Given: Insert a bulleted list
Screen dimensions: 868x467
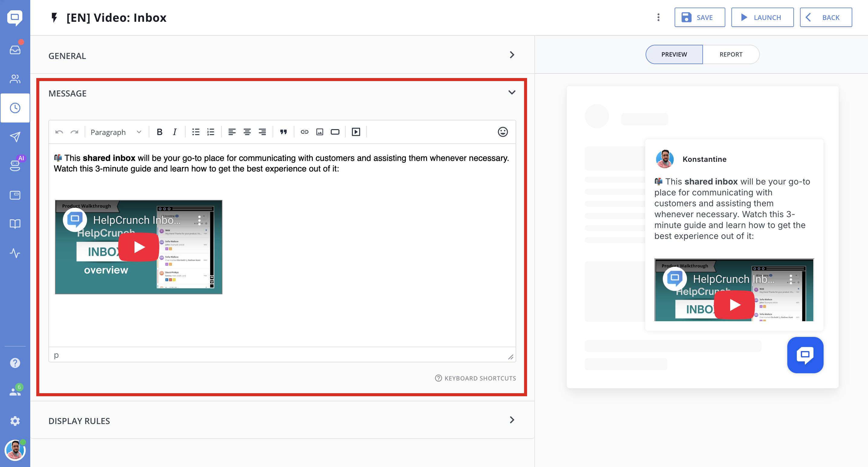Looking at the screenshot, I should [196, 132].
